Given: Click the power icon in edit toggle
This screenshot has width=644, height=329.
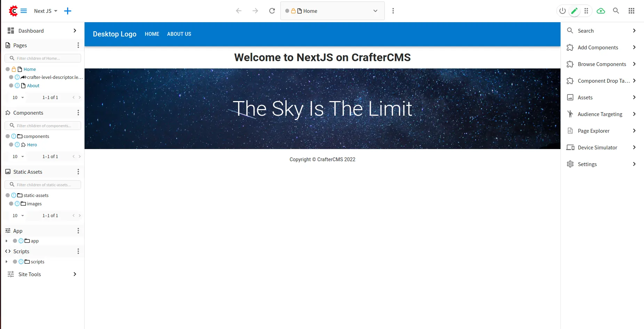Looking at the screenshot, I should pyautogui.click(x=563, y=11).
